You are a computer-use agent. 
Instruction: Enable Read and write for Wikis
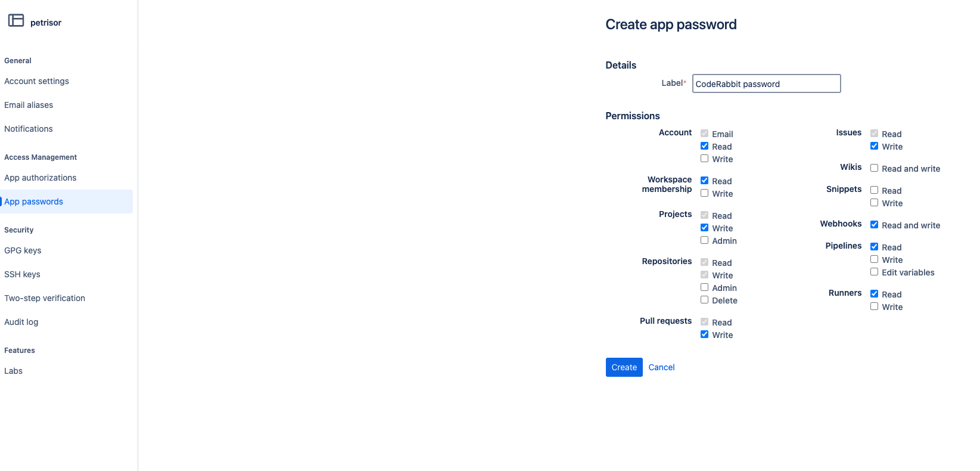pyautogui.click(x=875, y=168)
